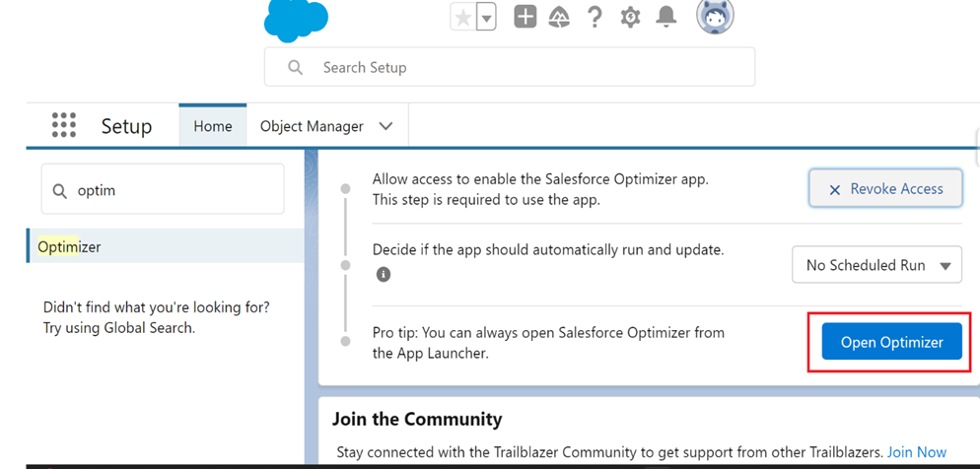This screenshot has height=469, width=980.
Task: Click the Open Optimizer button
Action: point(891,342)
